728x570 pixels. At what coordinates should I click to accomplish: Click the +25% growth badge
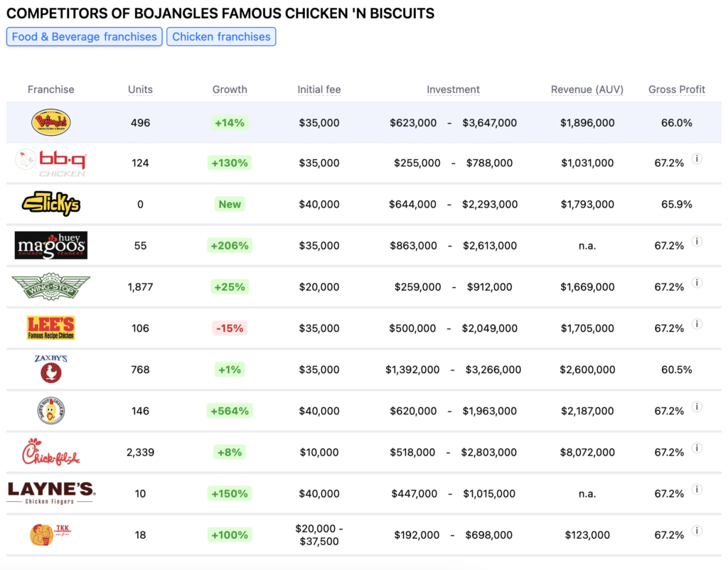tap(230, 287)
